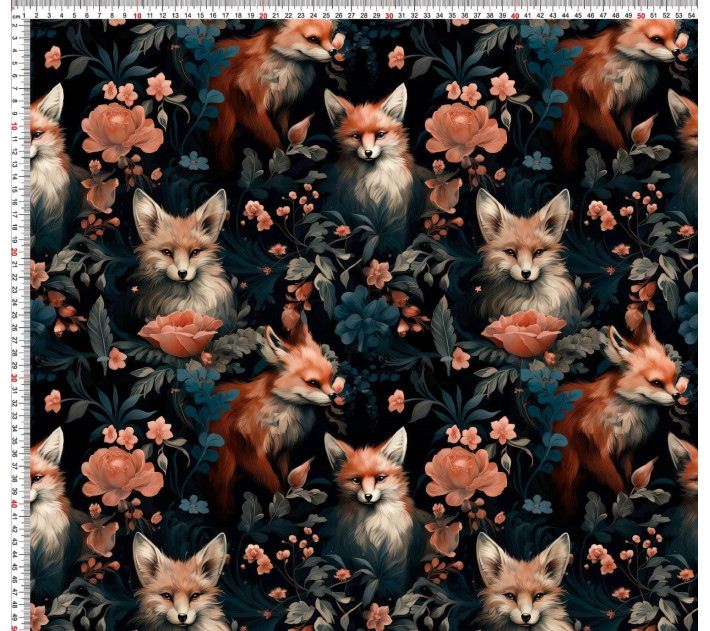Viewport: 710px width, 631px height.
Task: Click the 25 mark on left ruler
Action: coord(14,314)
